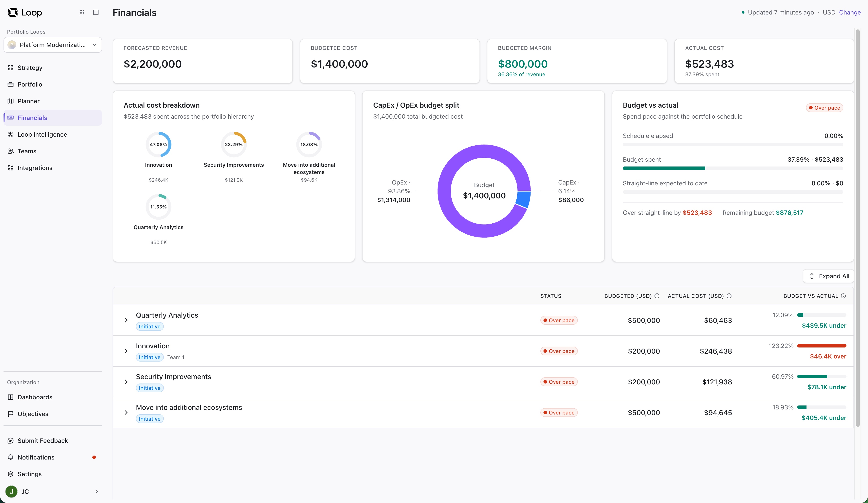This screenshot has height=503, width=868.
Task: Click the Security Improvements 23.29% donut
Action: click(x=234, y=145)
